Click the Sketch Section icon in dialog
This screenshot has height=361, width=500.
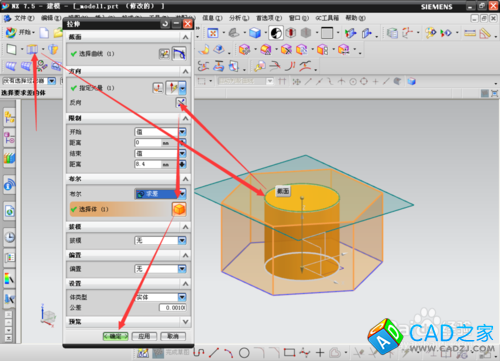click(x=164, y=54)
